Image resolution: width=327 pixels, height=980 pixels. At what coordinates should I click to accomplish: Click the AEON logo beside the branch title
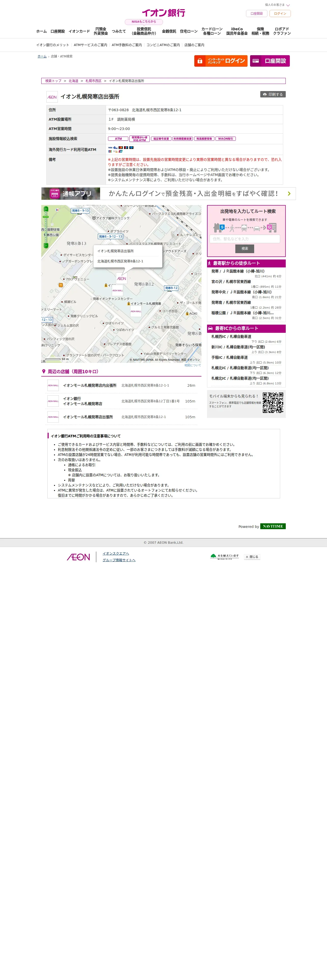pyautogui.click(x=52, y=97)
